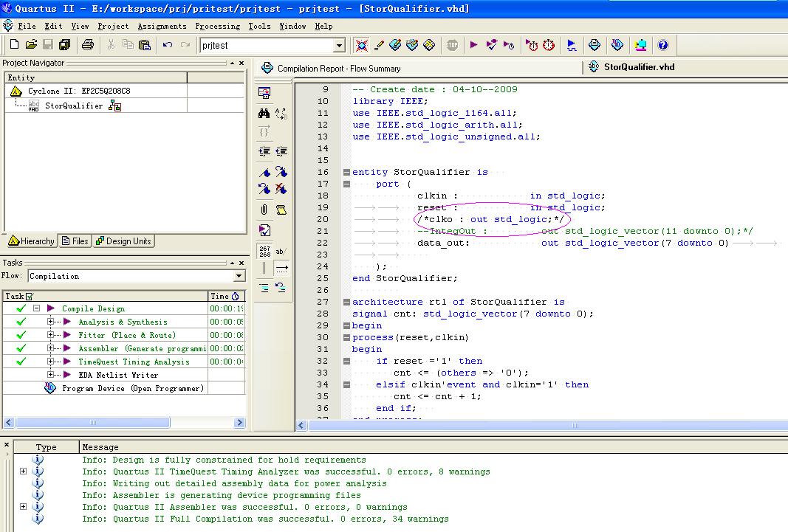788x532 pixels.
Task: Click the Insert Template scroll icon
Action: coord(281,210)
